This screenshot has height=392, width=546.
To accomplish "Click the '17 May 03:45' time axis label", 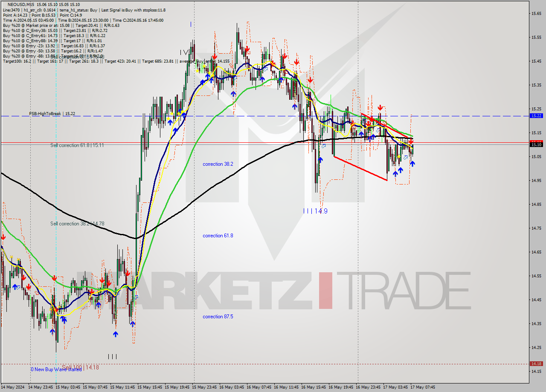I will coord(396,387).
